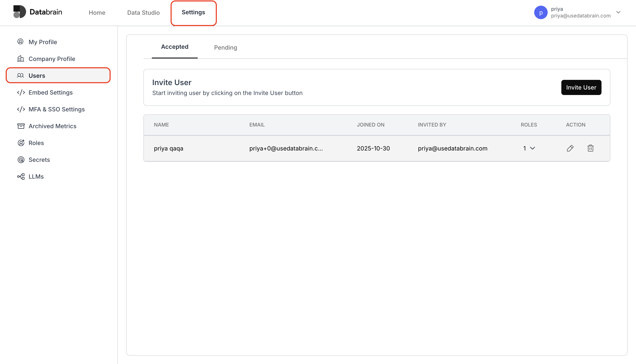The height and width of the screenshot is (364, 636).
Task: Click the pencil edit icon for priya qaqa
Action: (x=570, y=148)
